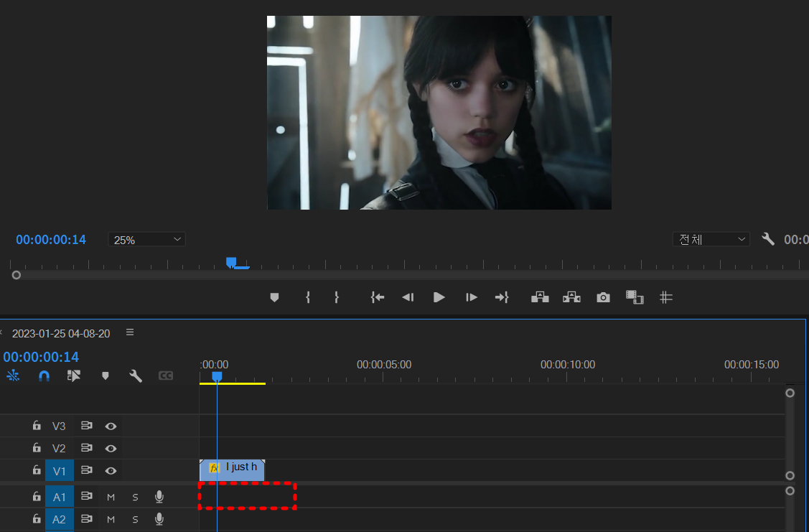Toggle sync lock on V2
Screen dimensions: 809x532
(87, 448)
